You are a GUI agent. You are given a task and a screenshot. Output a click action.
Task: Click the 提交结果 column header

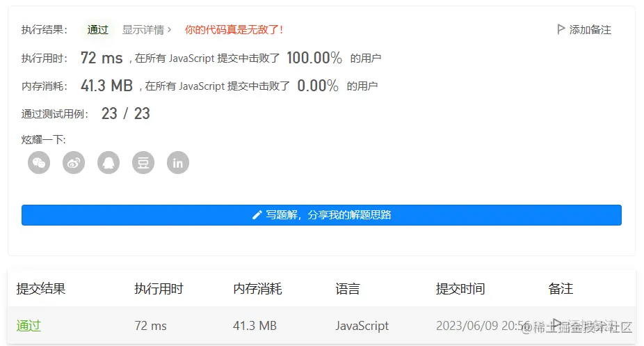[x=41, y=289]
